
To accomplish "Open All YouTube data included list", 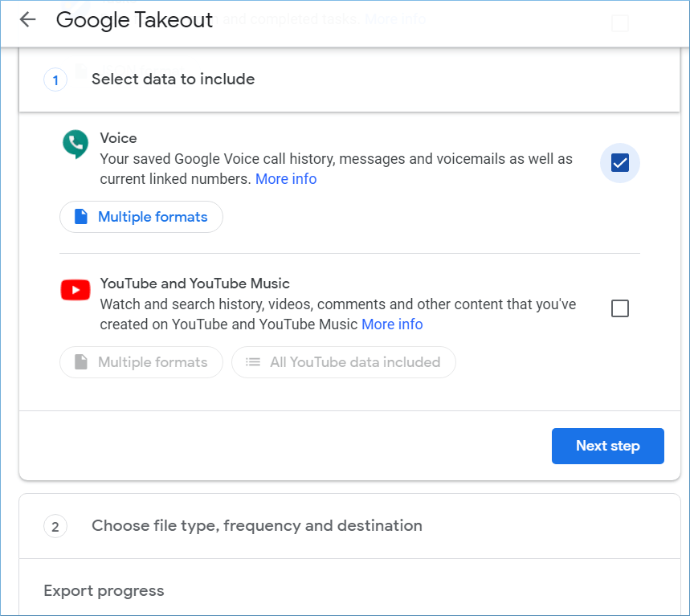I will [344, 362].
